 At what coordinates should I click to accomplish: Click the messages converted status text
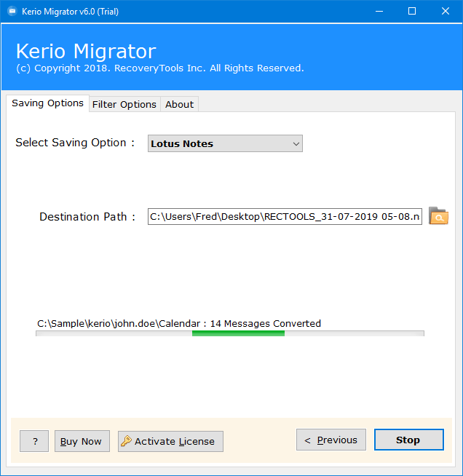[x=179, y=324]
